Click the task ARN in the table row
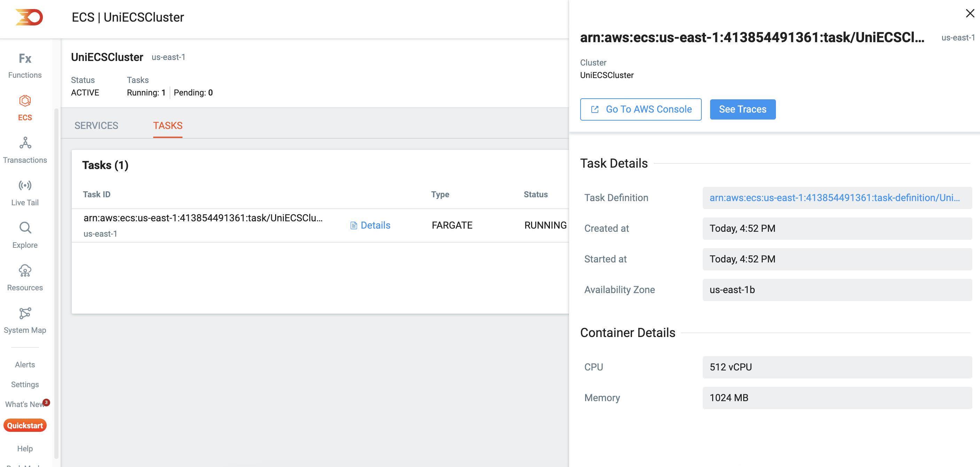Screen dimensions: 980x467 203,218
